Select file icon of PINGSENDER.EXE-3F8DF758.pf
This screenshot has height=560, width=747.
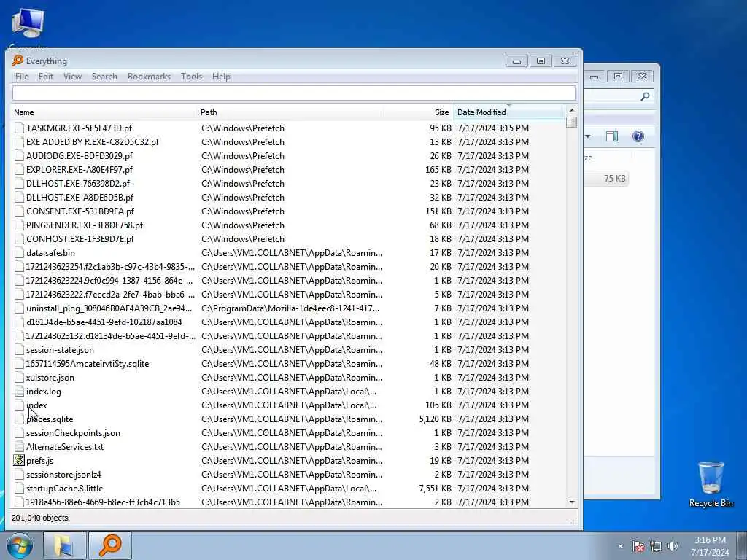tap(19, 225)
